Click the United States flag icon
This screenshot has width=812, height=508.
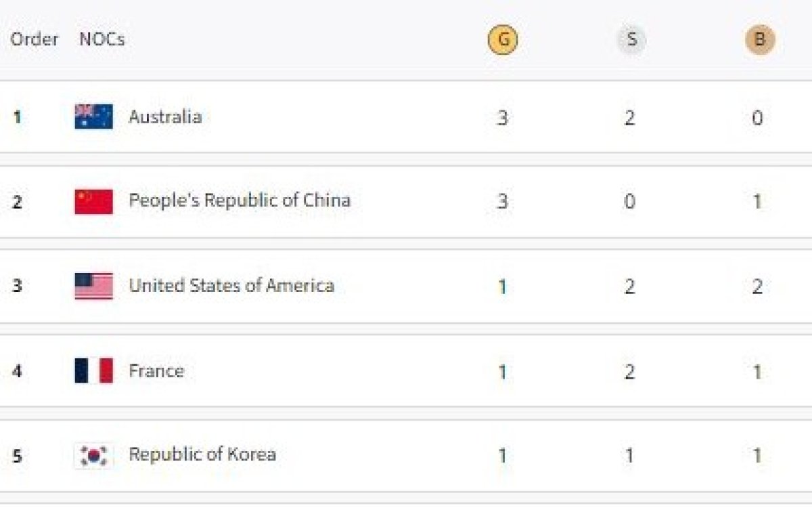pos(93,286)
